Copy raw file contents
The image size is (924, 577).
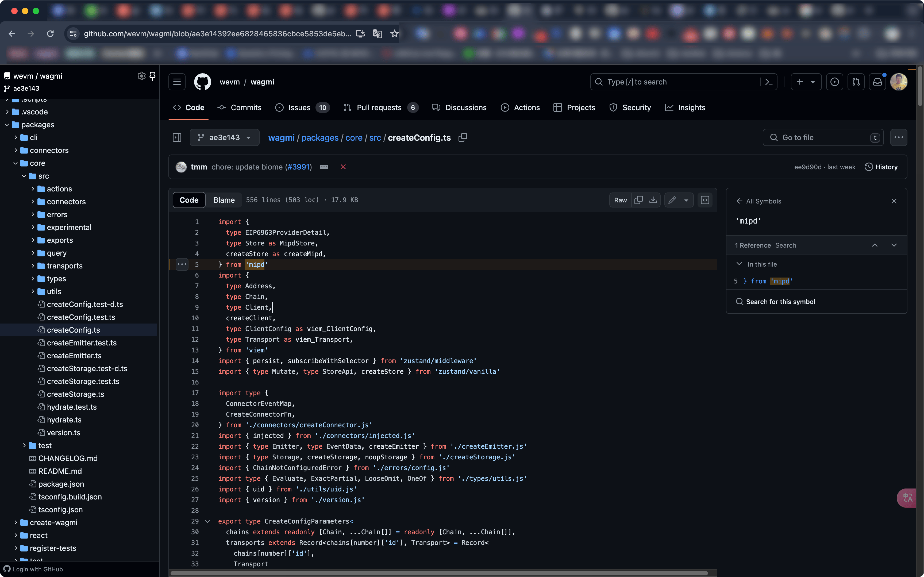click(x=638, y=200)
